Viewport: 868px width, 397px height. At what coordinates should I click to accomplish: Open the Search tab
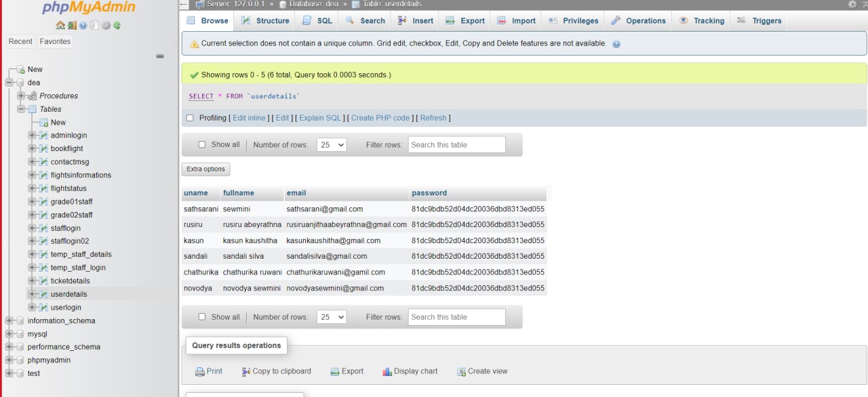coord(365,21)
